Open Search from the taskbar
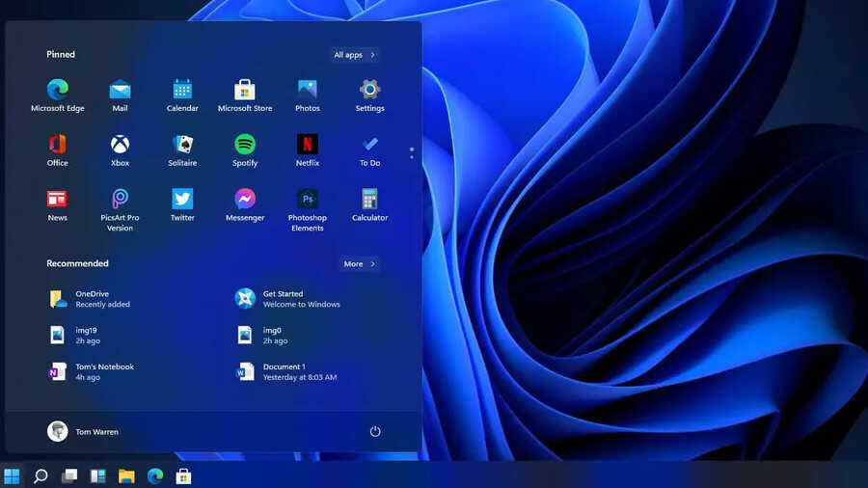The image size is (868, 488). (x=41, y=475)
